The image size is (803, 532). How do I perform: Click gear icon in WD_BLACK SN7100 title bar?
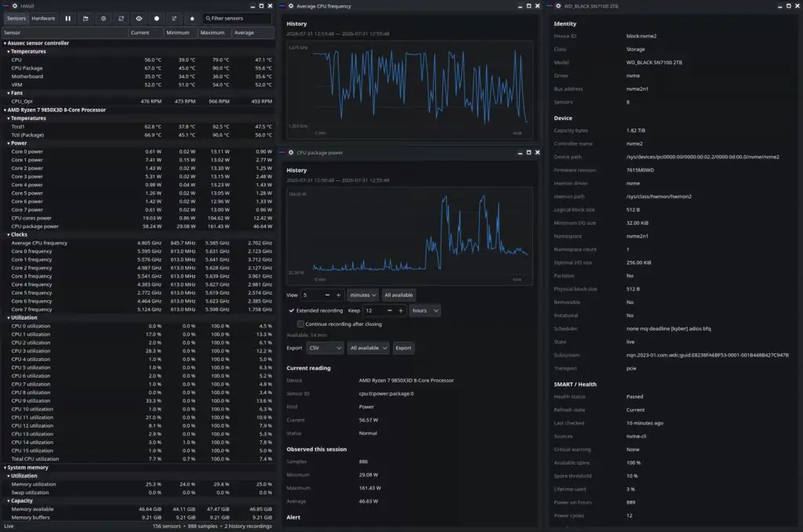click(x=558, y=6)
